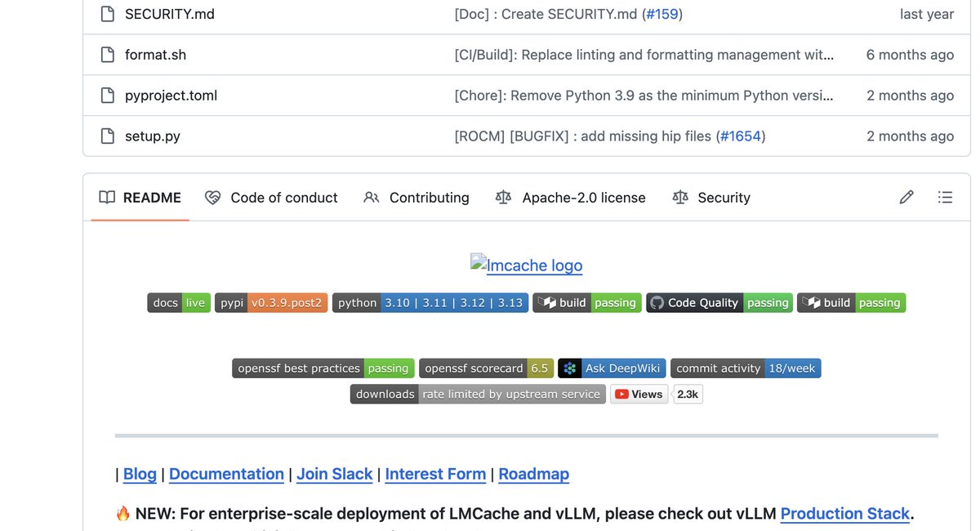Viewport: 980px width, 531px height.
Task: Open the format.sh file
Action: pos(155,55)
